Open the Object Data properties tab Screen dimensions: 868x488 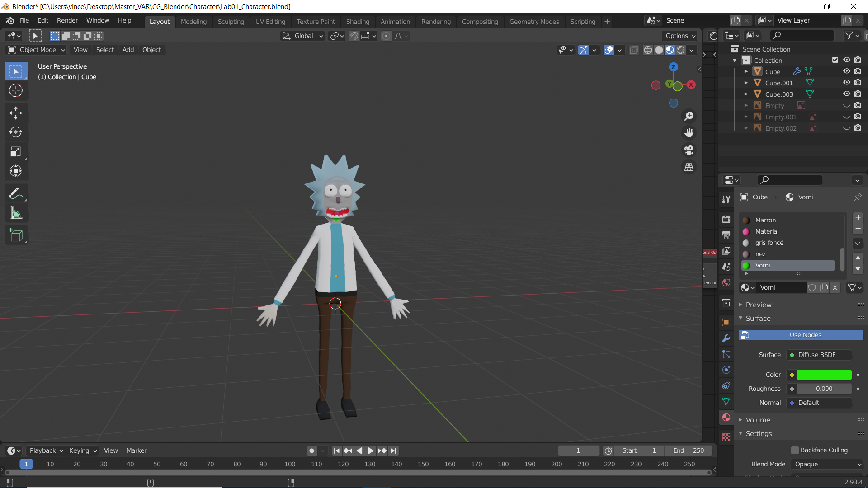click(x=726, y=401)
